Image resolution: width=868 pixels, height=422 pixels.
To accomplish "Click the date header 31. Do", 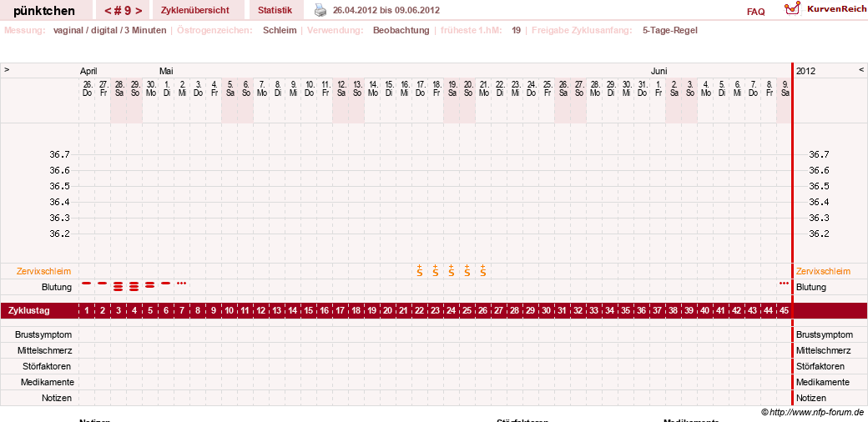I will [x=642, y=88].
